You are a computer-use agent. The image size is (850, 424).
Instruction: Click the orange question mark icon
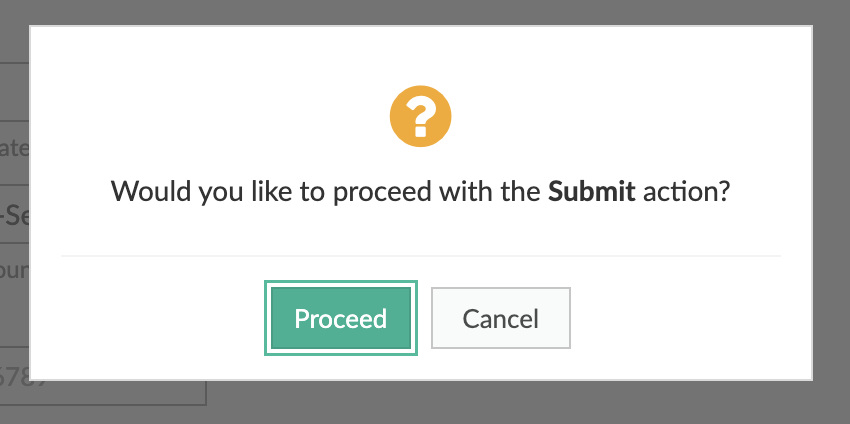point(420,116)
